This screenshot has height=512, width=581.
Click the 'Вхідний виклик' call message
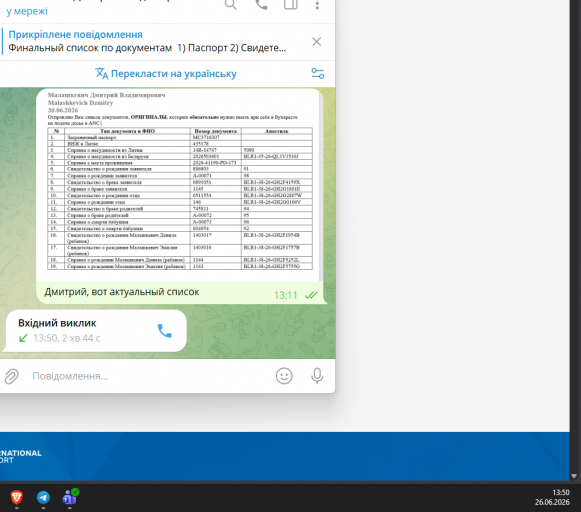[x=96, y=330]
